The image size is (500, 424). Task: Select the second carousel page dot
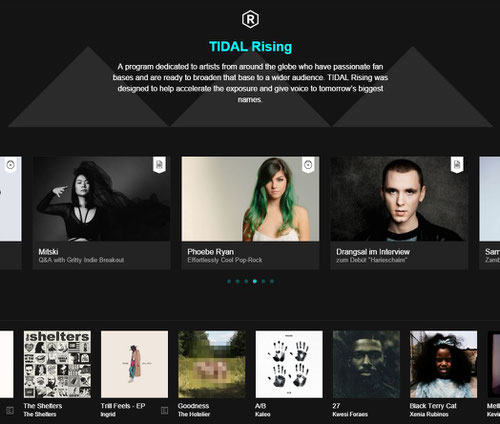(237, 281)
